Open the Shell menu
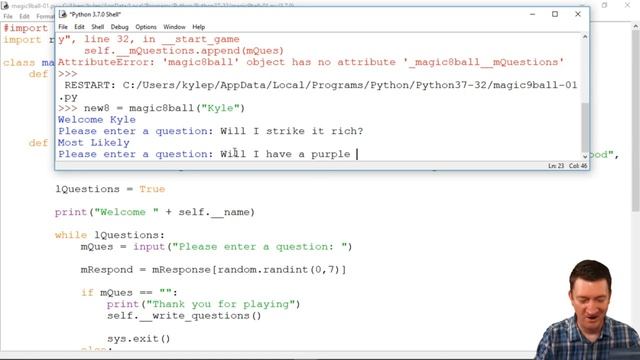This screenshot has width=640, height=360. tap(98, 27)
